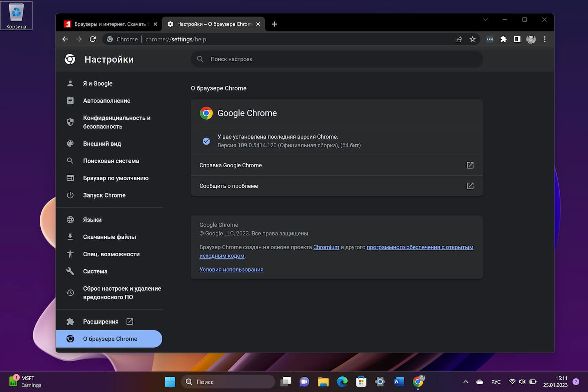Reload the page with the refresh icon

[93, 39]
